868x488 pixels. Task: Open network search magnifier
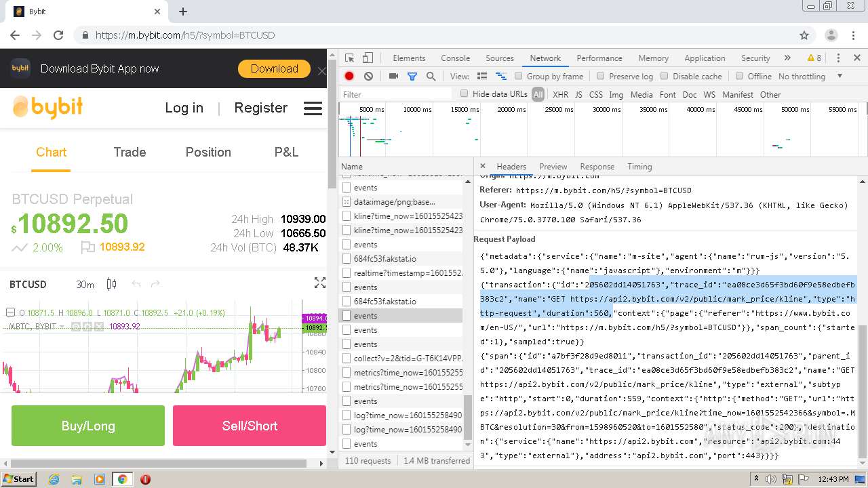coord(431,77)
